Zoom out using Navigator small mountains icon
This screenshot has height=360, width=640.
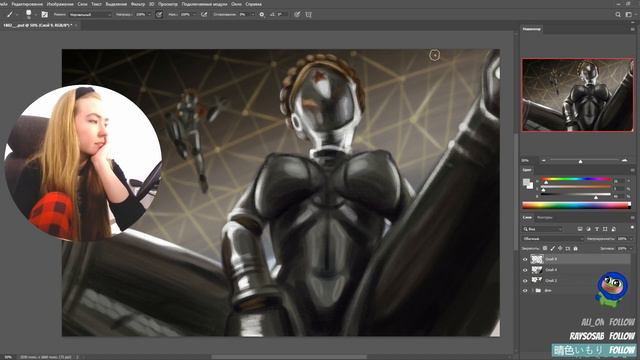(x=544, y=160)
